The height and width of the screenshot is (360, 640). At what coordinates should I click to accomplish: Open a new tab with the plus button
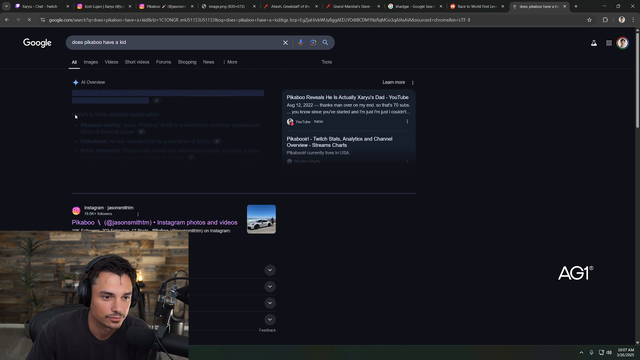[576, 6]
